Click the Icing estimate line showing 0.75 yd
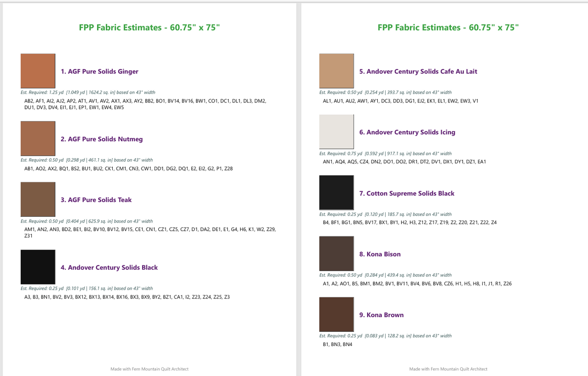588x376 pixels. click(385, 153)
